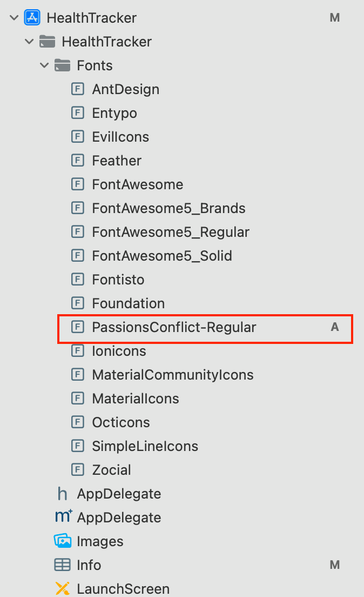Open the Feather font file
The image size is (364, 597).
[117, 160]
